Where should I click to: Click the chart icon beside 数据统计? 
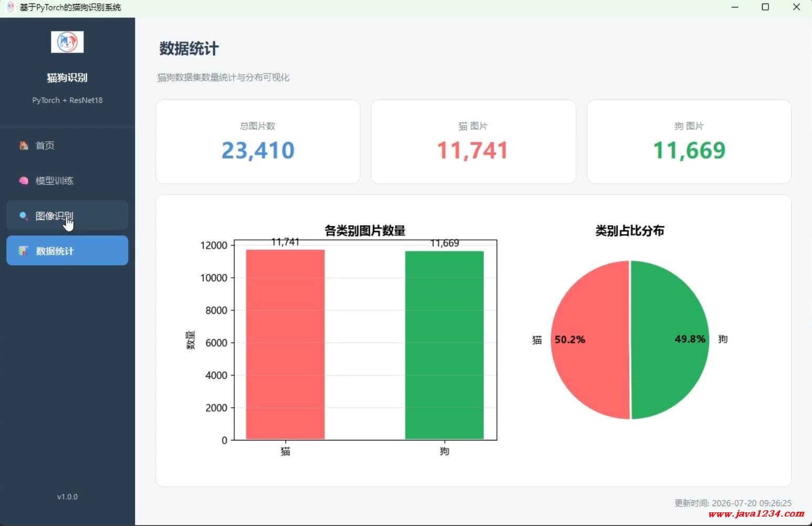[x=23, y=251]
